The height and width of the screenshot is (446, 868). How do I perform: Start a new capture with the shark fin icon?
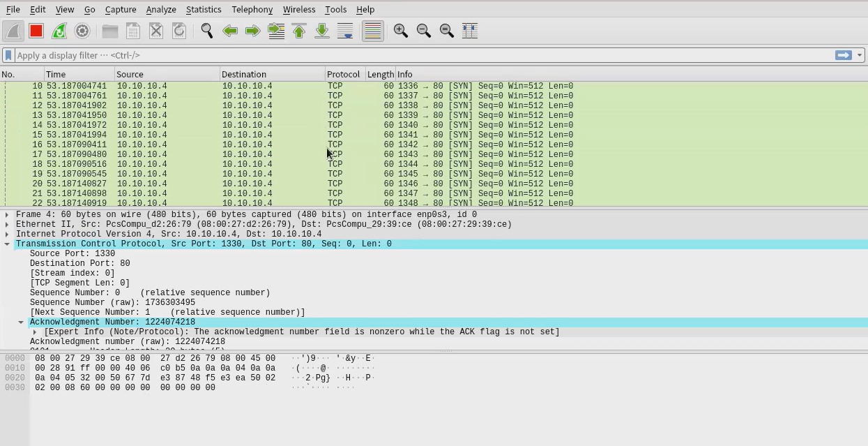pyautogui.click(x=13, y=31)
